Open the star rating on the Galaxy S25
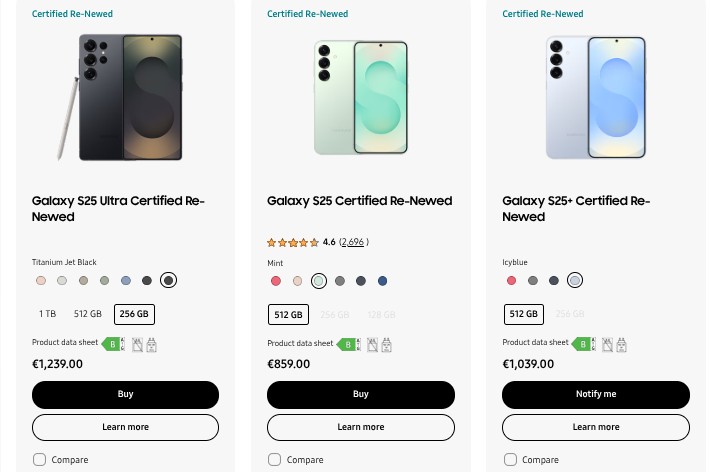This screenshot has height=472, width=710. click(x=292, y=242)
